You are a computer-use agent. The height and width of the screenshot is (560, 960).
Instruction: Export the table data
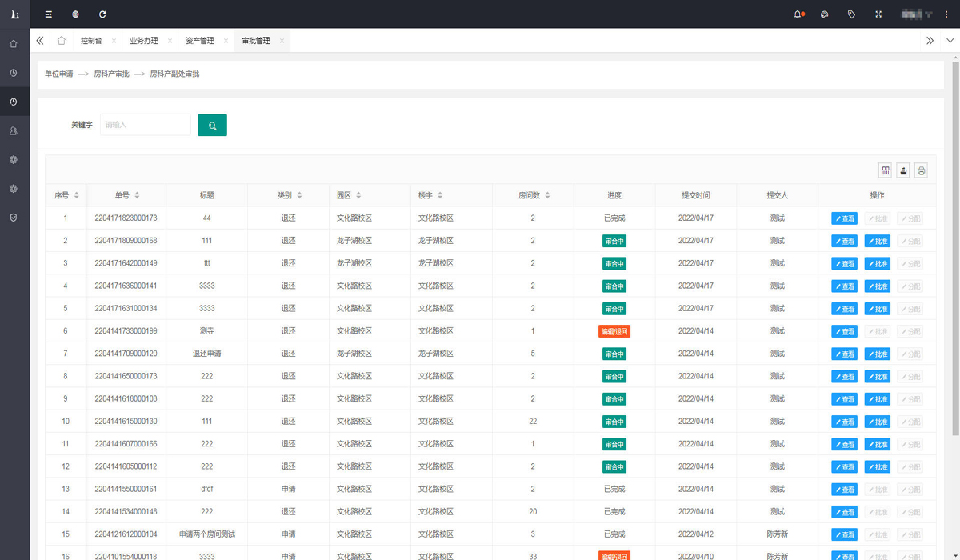coord(903,170)
